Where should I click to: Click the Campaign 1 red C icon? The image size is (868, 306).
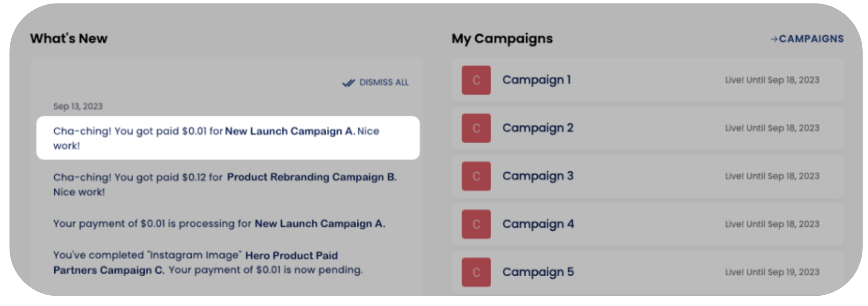click(476, 80)
